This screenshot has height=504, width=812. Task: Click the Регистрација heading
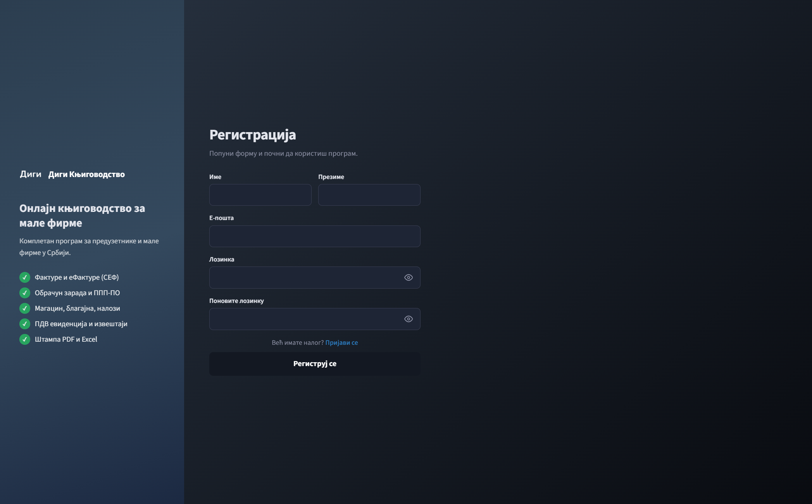253,135
